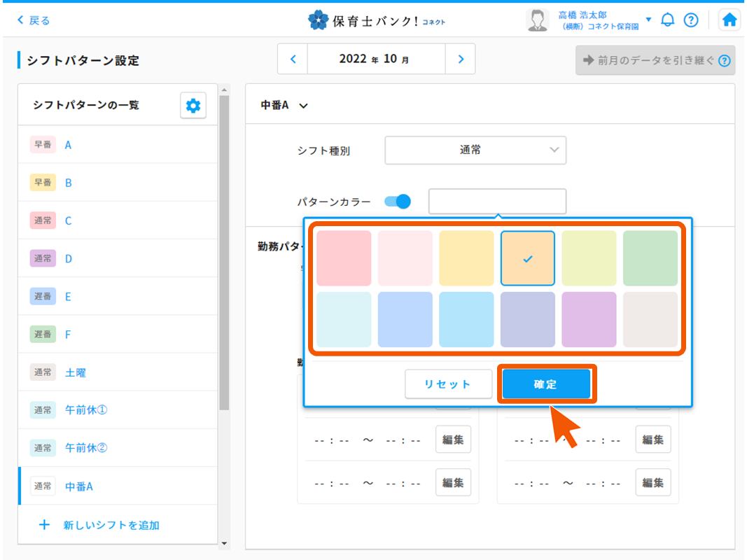Screen dimensions: 747x560
Task: Click plus icon to add new shift
Action: click(44, 524)
